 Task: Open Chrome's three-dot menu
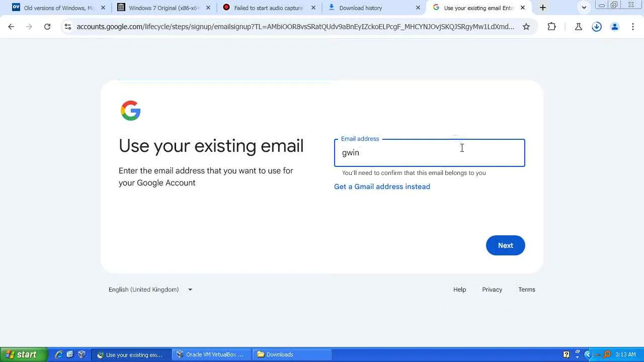pyautogui.click(x=633, y=27)
